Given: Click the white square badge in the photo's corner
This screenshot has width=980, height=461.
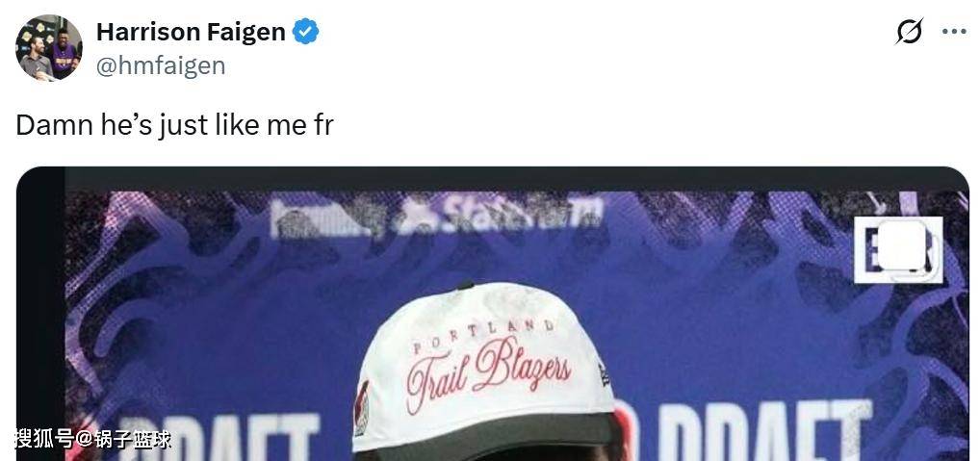Looking at the screenshot, I should click(898, 249).
